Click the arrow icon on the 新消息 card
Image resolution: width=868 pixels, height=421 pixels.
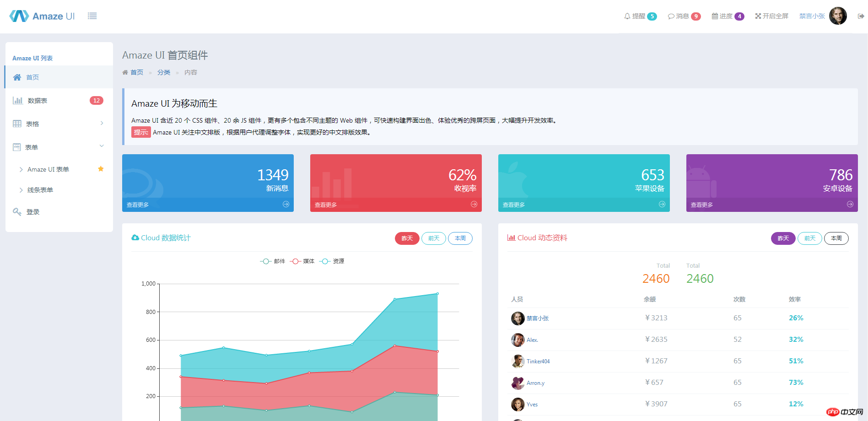point(286,204)
